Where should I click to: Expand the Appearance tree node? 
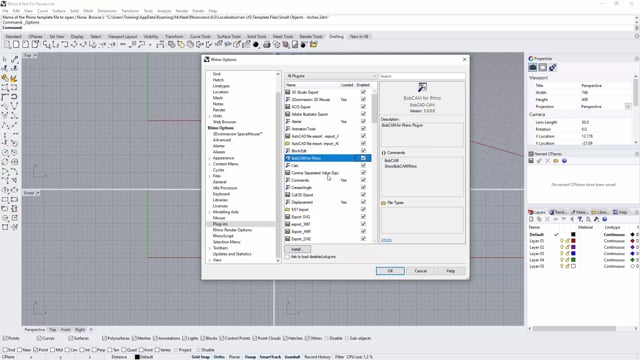(x=210, y=158)
